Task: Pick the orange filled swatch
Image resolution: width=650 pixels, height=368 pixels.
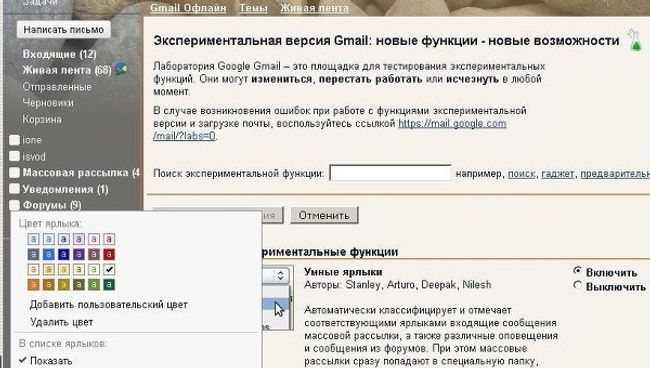Action: 34,284
